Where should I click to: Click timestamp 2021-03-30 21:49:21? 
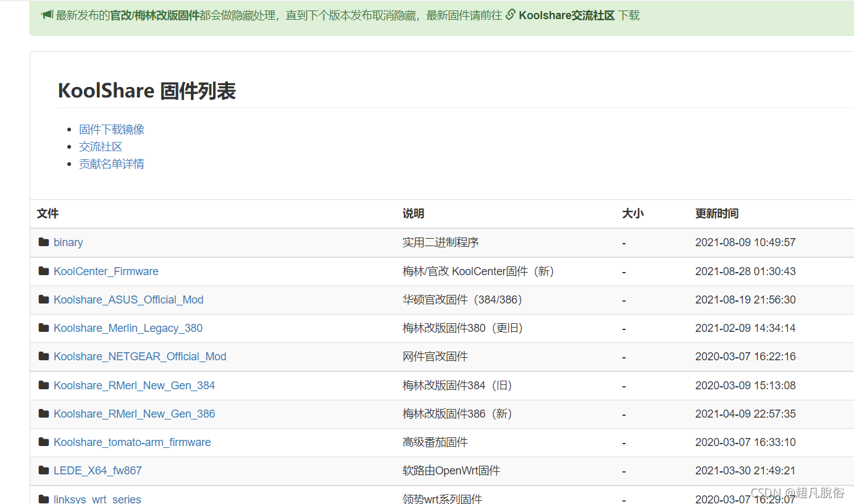(x=745, y=471)
